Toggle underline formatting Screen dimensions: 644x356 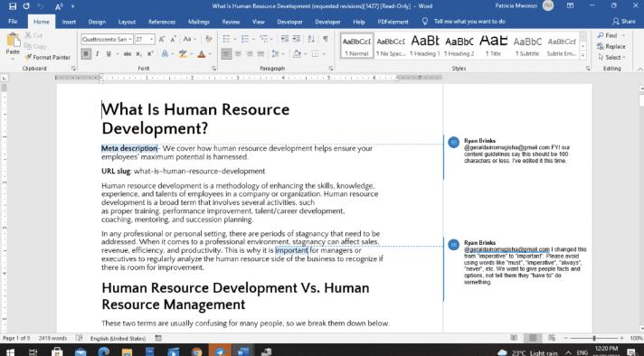[109, 53]
